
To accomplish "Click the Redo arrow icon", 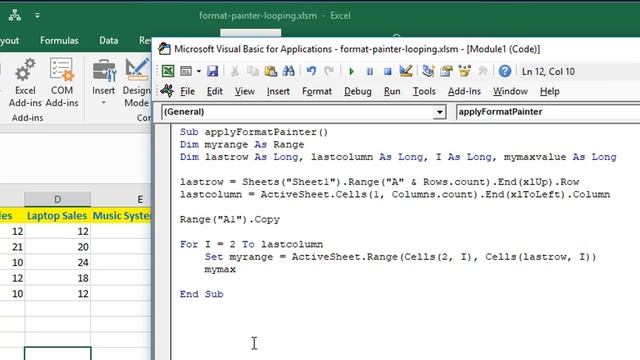I will 329,71.
